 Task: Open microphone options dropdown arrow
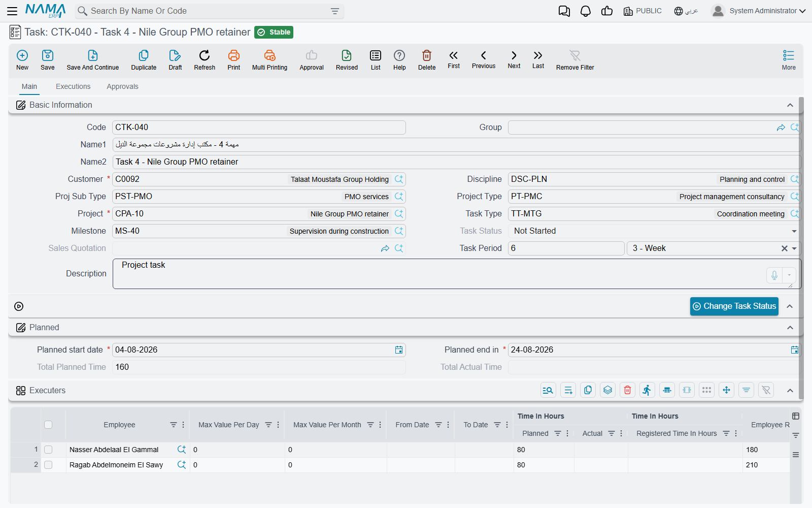pos(789,275)
